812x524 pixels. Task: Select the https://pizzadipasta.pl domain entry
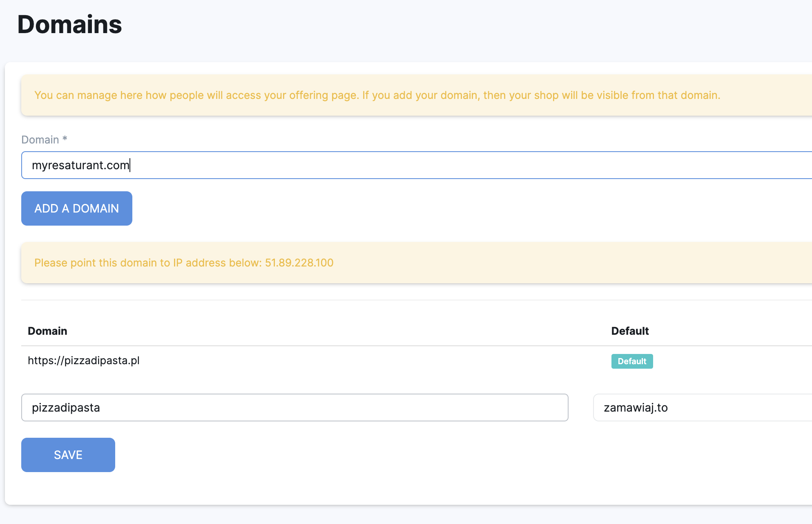[x=84, y=361]
